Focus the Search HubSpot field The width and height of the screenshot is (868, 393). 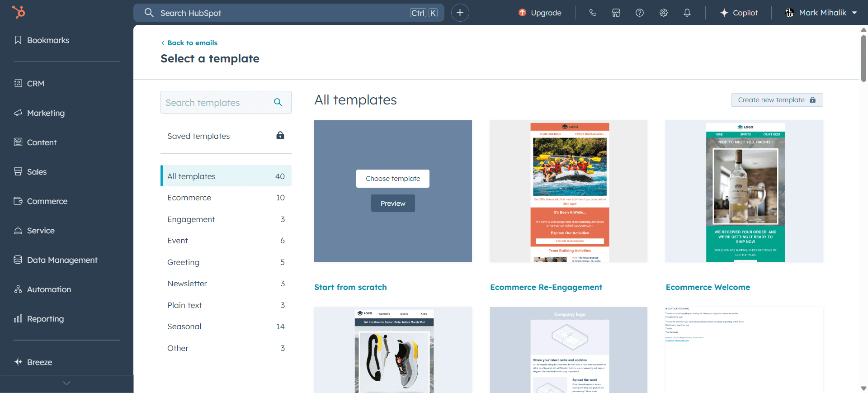click(x=289, y=13)
